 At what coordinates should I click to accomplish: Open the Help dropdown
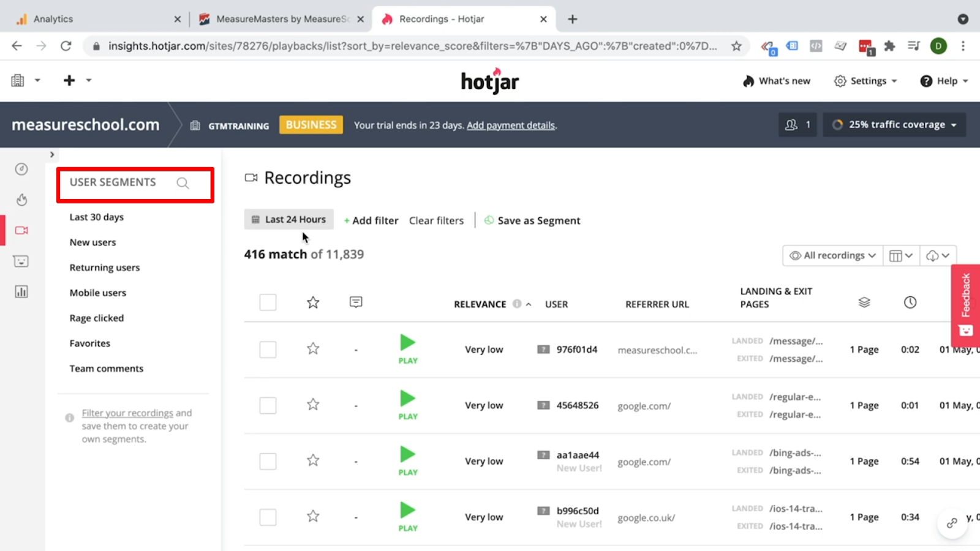pos(944,81)
